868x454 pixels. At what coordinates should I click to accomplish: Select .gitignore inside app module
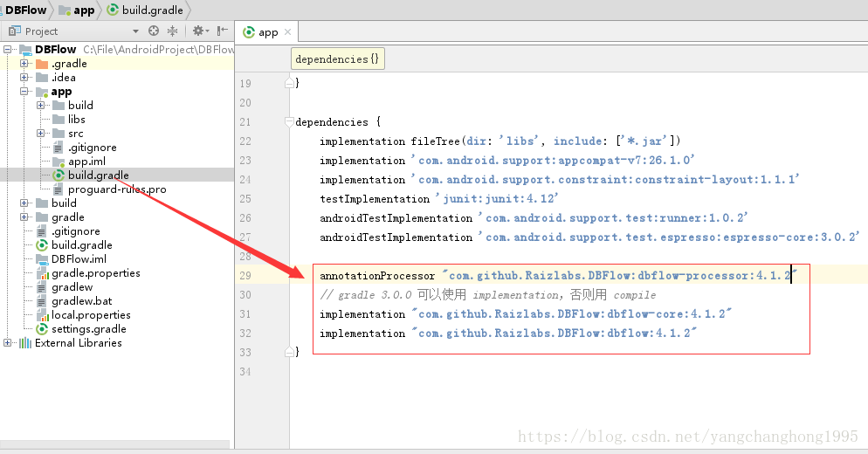[x=92, y=148]
